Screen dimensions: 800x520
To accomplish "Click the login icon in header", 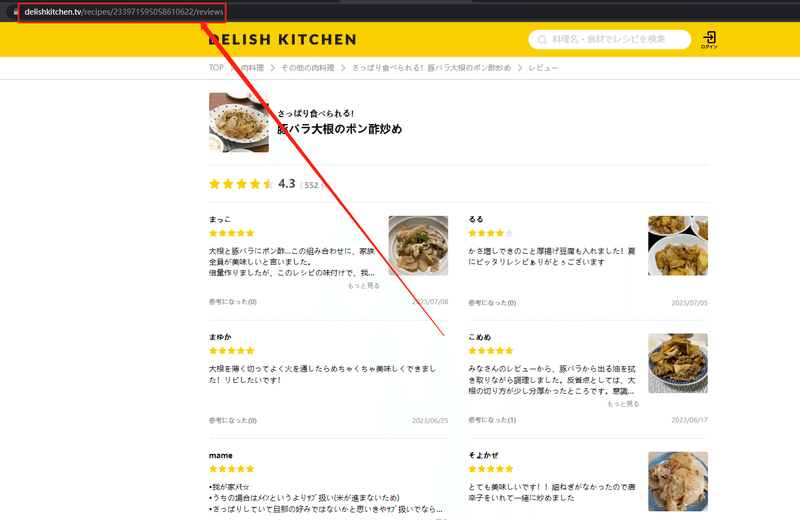I will point(709,39).
